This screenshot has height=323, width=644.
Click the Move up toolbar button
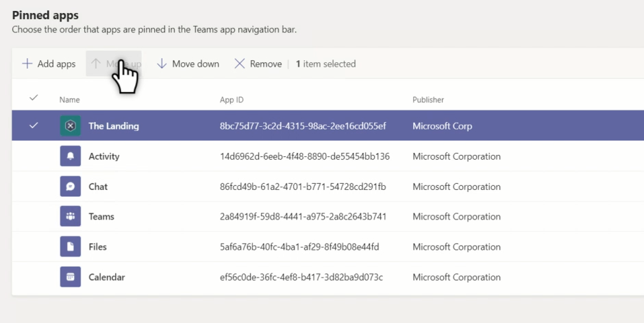pos(115,64)
